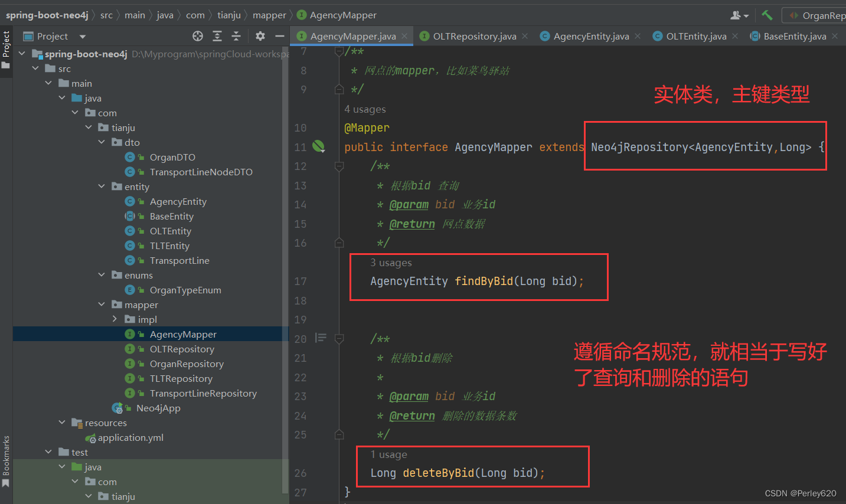The image size is (846, 504).
Task: Close the OLTRepository.java tab
Action: point(525,36)
